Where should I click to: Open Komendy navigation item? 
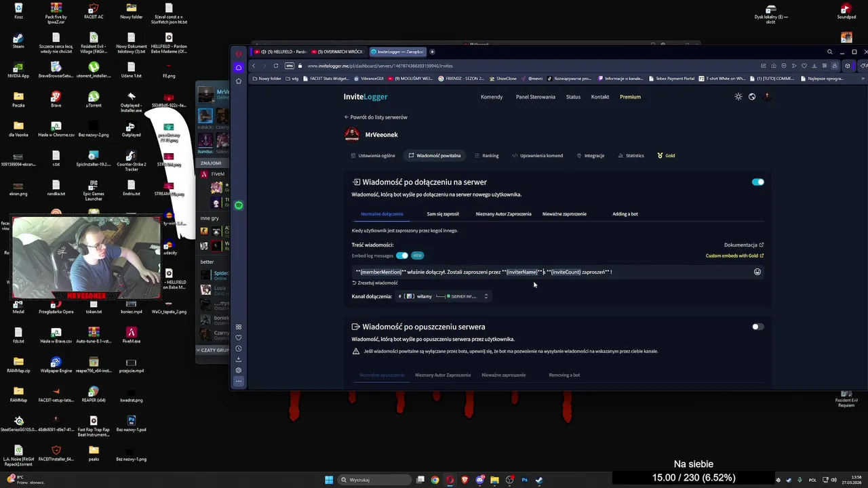coord(492,97)
